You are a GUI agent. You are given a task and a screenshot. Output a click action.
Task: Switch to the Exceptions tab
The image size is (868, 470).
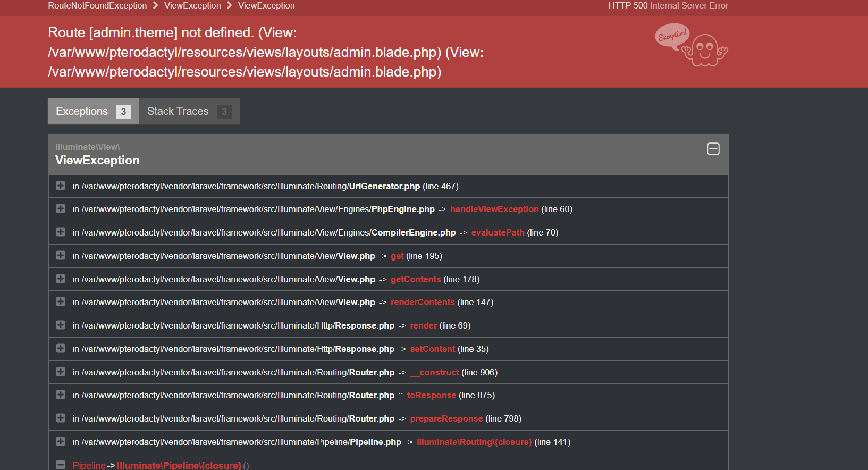click(x=93, y=111)
